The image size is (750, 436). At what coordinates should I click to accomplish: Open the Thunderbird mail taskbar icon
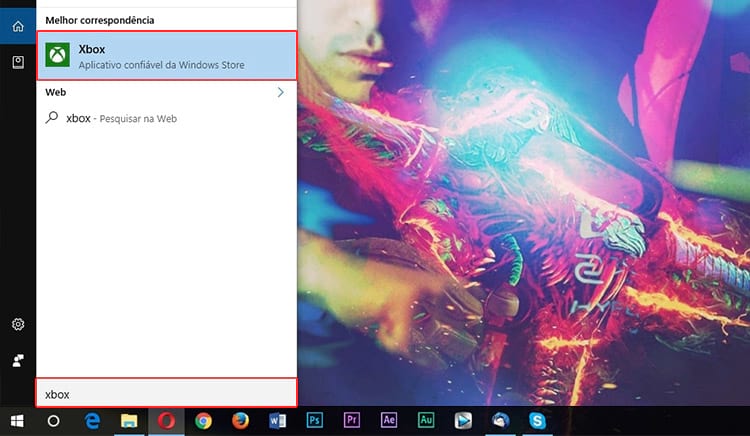click(500, 421)
